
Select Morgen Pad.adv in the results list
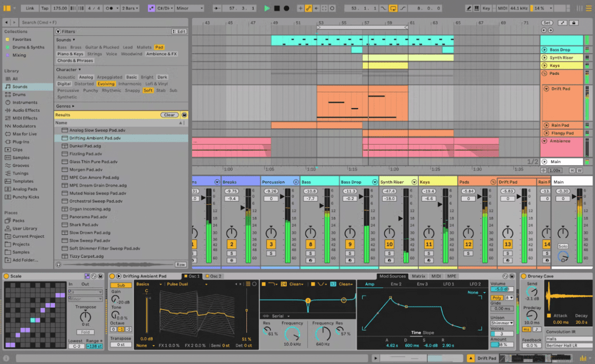point(85,170)
